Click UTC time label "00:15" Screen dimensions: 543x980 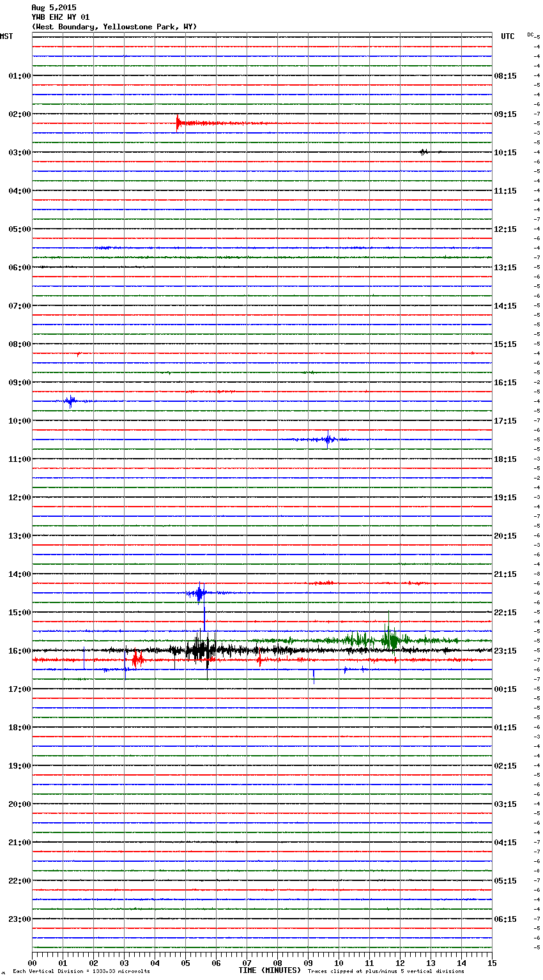pos(505,689)
